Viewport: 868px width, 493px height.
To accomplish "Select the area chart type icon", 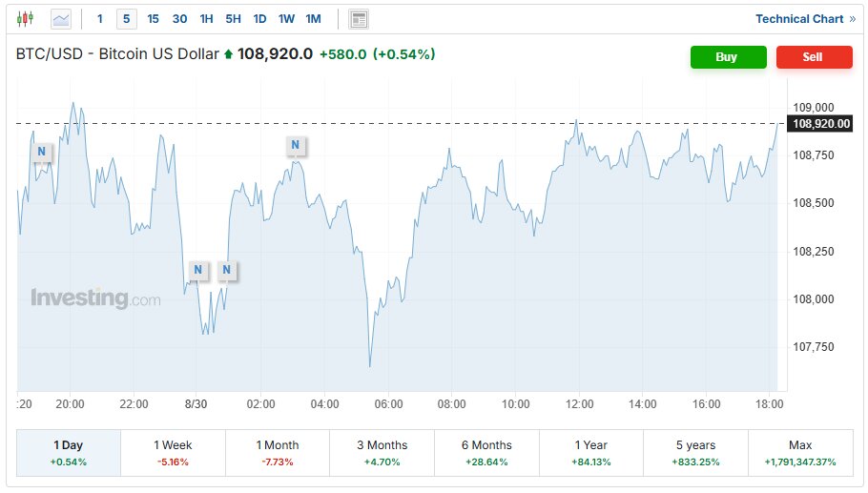I will 61,19.
